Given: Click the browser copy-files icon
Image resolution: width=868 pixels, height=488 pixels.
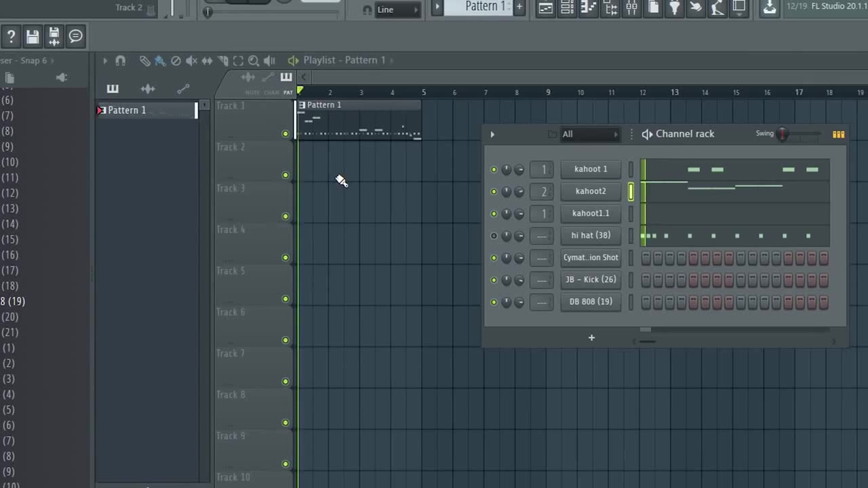Looking at the screenshot, I should tap(9, 78).
